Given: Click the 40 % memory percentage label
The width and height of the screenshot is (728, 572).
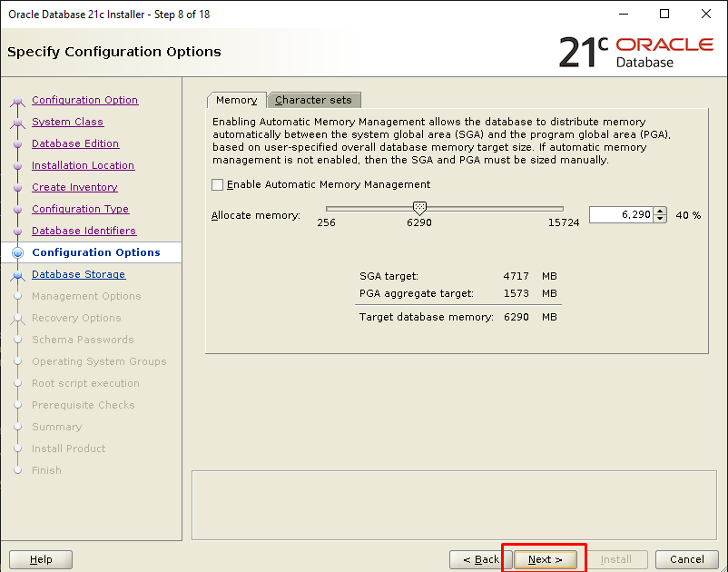Looking at the screenshot, I should 688,215.
